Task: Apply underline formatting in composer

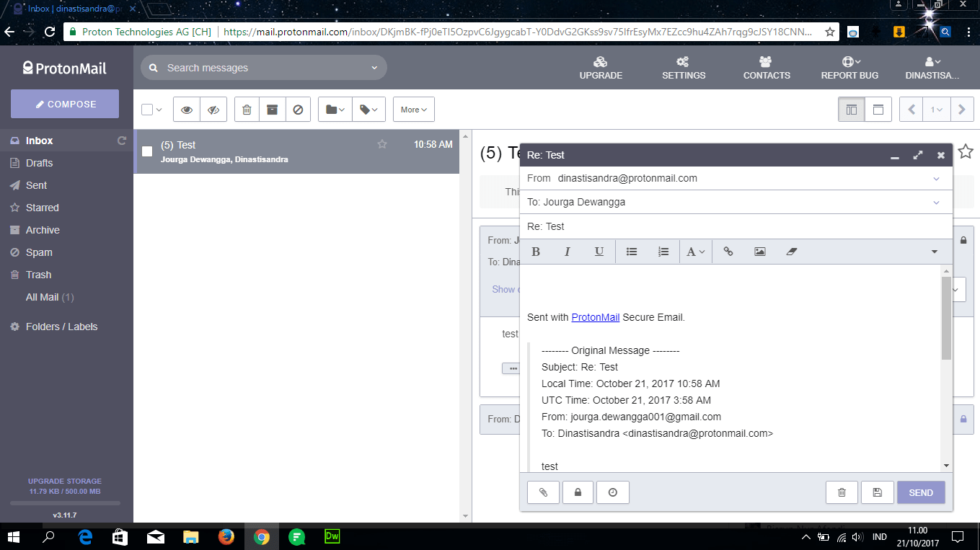Action: [599, 252]
